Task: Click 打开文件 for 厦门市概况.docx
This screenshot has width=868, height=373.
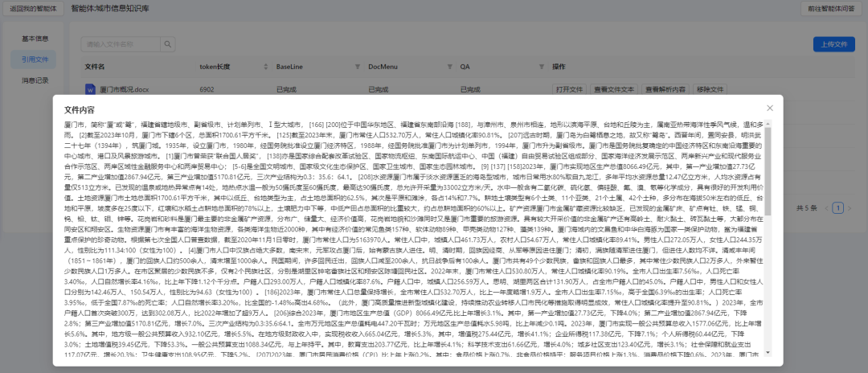Action: 569,89
